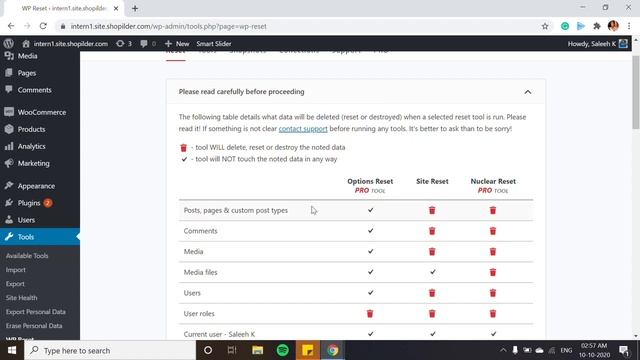Open Available Tools submenu item
The image size is (640, 360).
click(x=27, y=256)
